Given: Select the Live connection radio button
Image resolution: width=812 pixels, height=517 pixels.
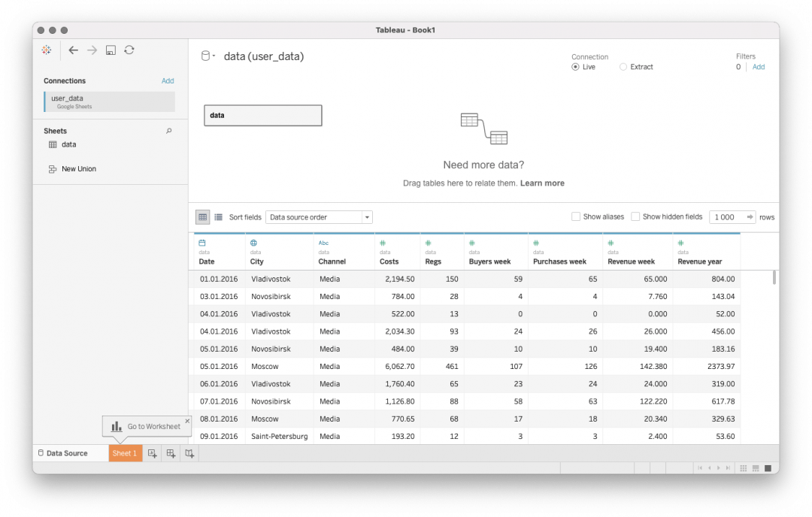Looking at the screenshot, I should pyautogui.click(x=576, y=67).
